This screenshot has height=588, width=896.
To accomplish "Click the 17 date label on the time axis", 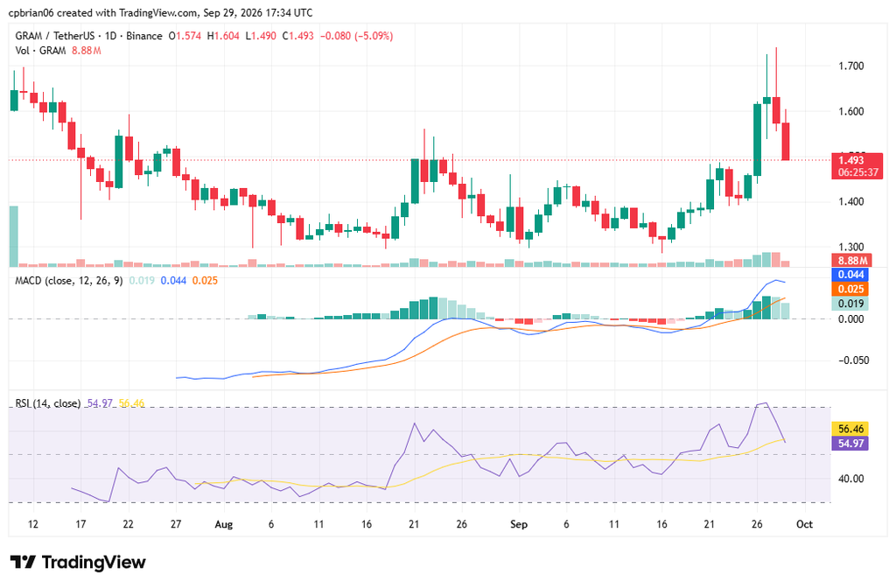I will coord(80,525).
